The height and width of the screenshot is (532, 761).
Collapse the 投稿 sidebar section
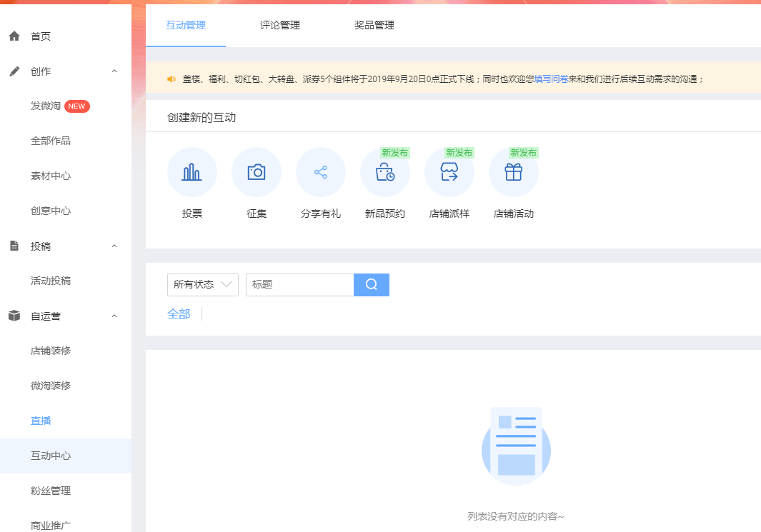coord(114,246)
